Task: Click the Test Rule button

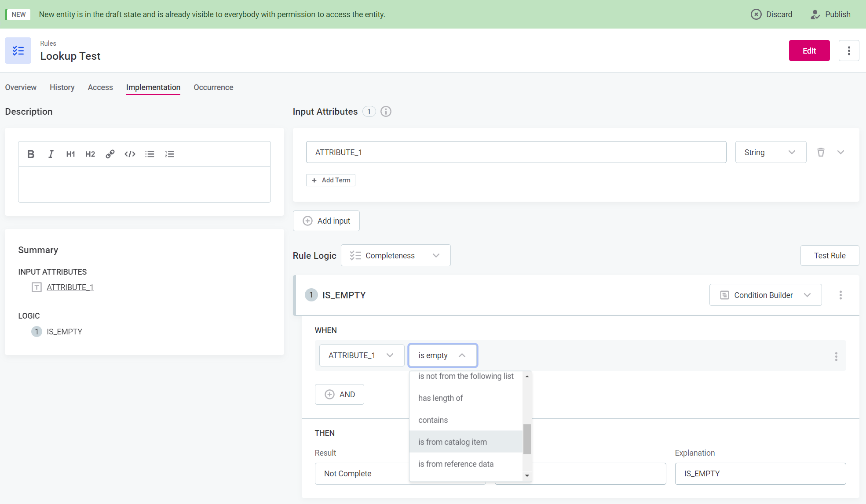Action: click(x=829, y=256)
